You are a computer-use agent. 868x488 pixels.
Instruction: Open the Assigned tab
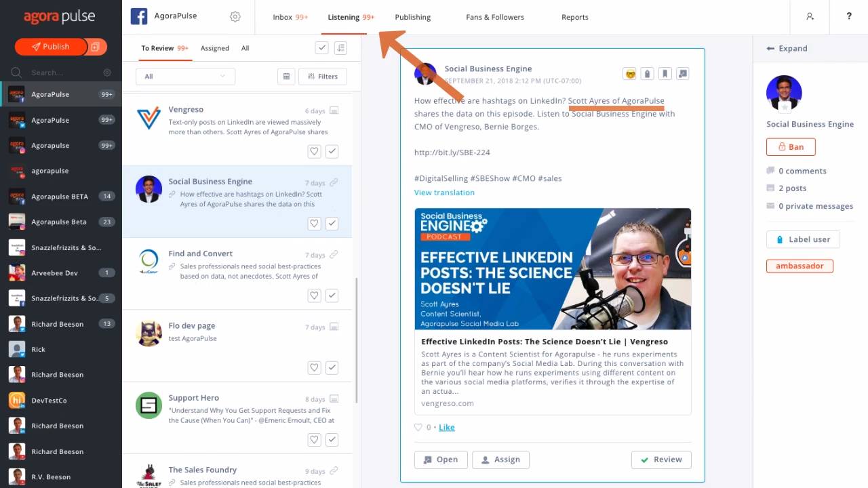[215, 48]
